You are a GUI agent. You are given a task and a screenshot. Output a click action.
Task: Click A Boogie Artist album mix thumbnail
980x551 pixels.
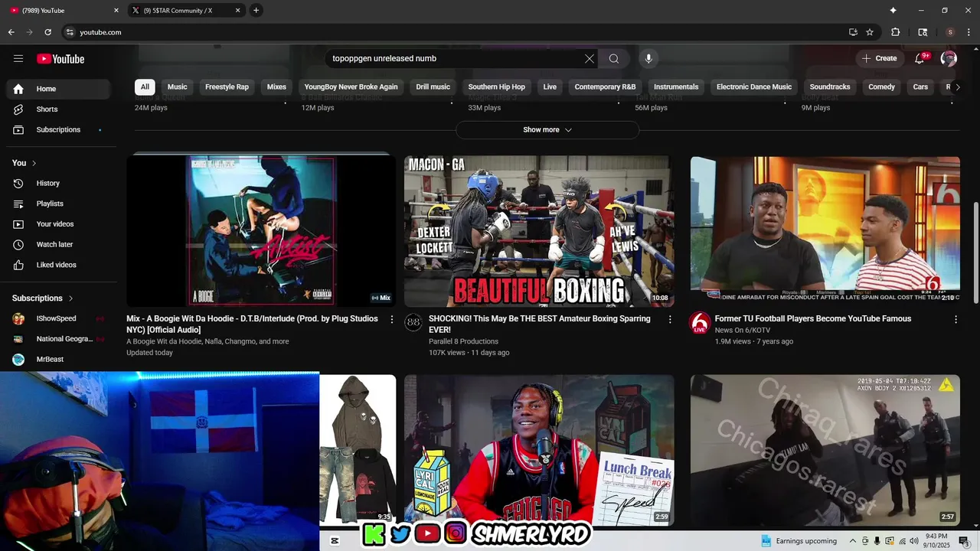coord(261,231)
